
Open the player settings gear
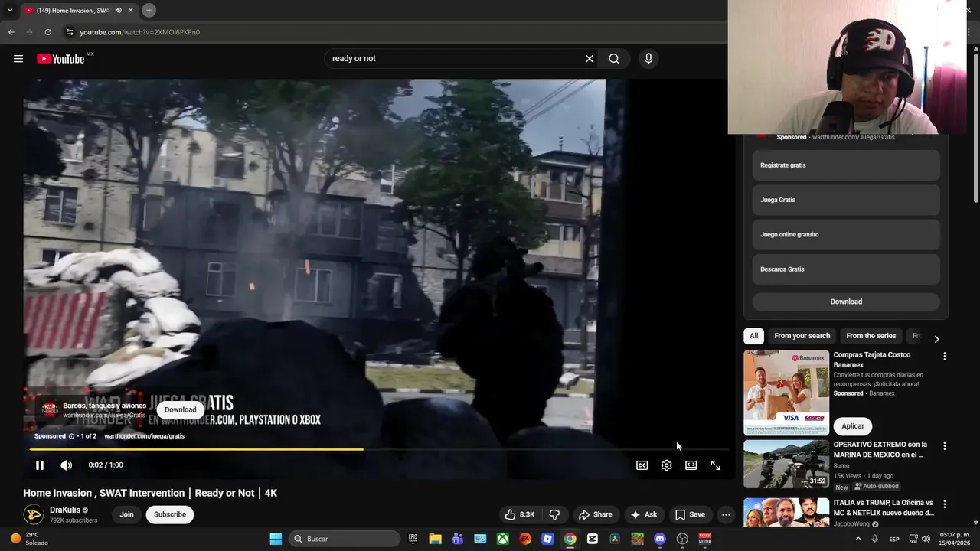667,465
